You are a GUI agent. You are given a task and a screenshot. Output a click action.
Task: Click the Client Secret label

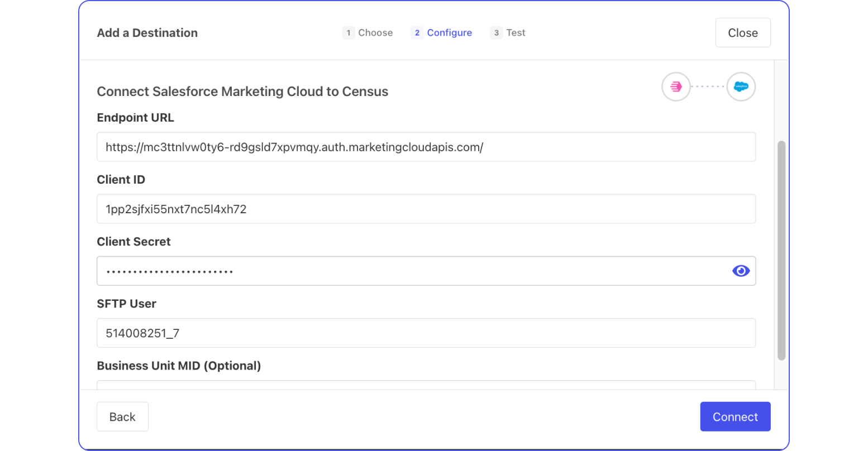pos(133,242)
